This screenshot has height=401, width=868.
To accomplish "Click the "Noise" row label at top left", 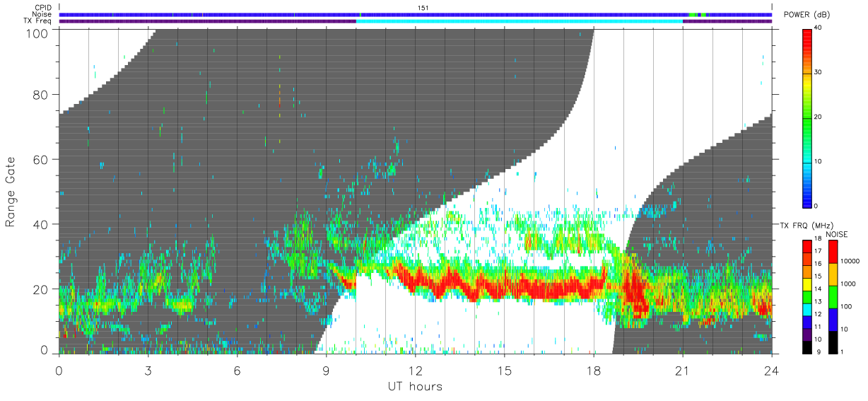I will [x=43, y=14].
